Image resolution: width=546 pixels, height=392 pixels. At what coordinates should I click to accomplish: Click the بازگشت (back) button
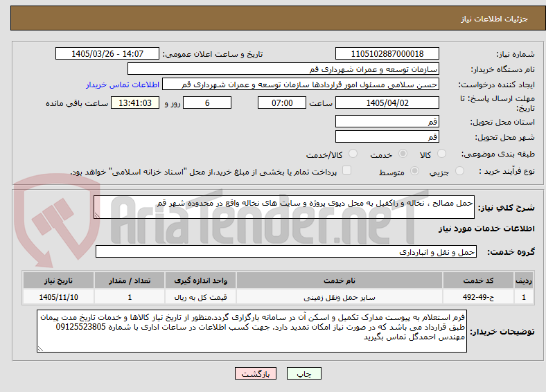[x=256, y=373]
